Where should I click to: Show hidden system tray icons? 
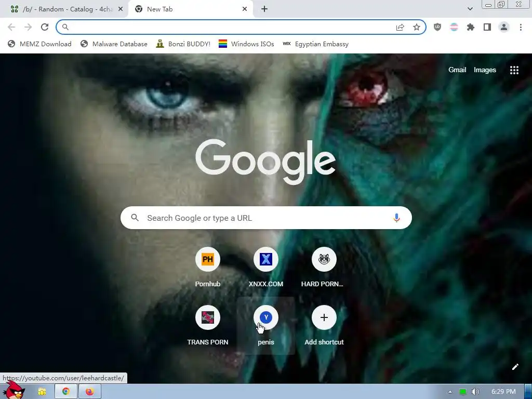point(450,392)
